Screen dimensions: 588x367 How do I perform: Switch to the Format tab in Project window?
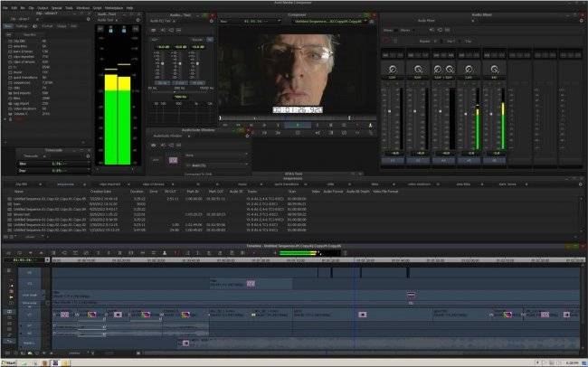(47, 26)
